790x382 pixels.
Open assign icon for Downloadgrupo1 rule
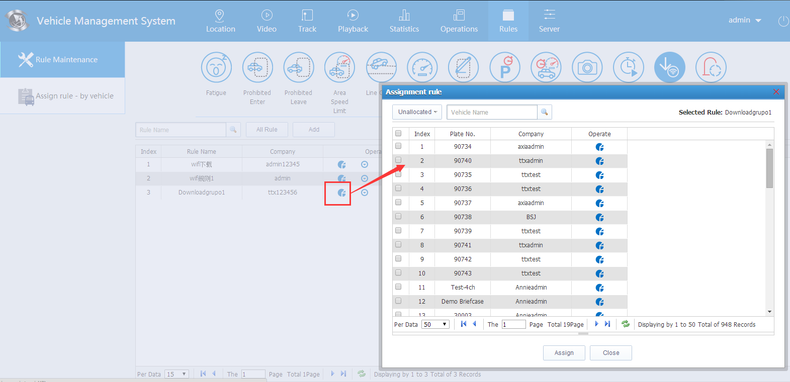pos(342,193)
